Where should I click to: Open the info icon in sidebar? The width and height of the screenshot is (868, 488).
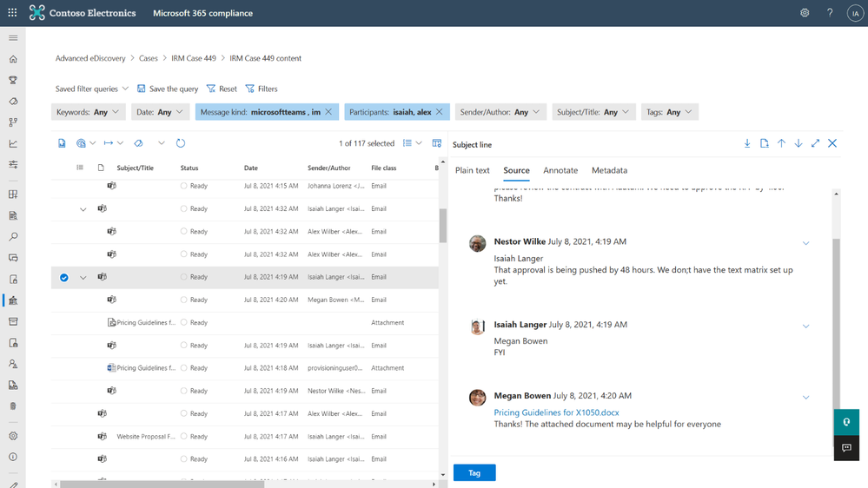tap(13, 457)
